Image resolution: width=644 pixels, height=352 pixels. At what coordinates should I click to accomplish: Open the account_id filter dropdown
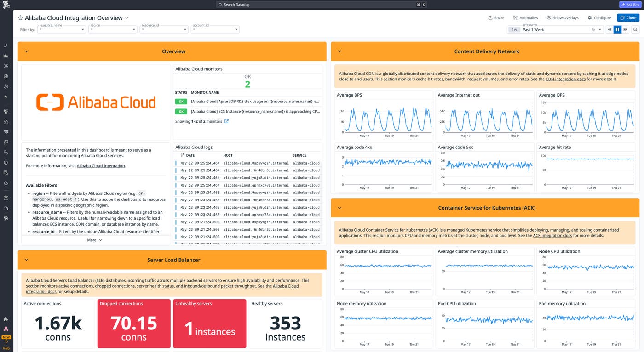pos(215,29)
